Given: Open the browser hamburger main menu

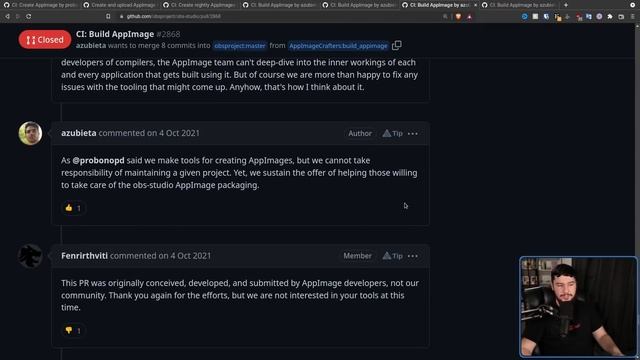Looking at the screenshot, I should pyautogui.click(x=632, y=16).
